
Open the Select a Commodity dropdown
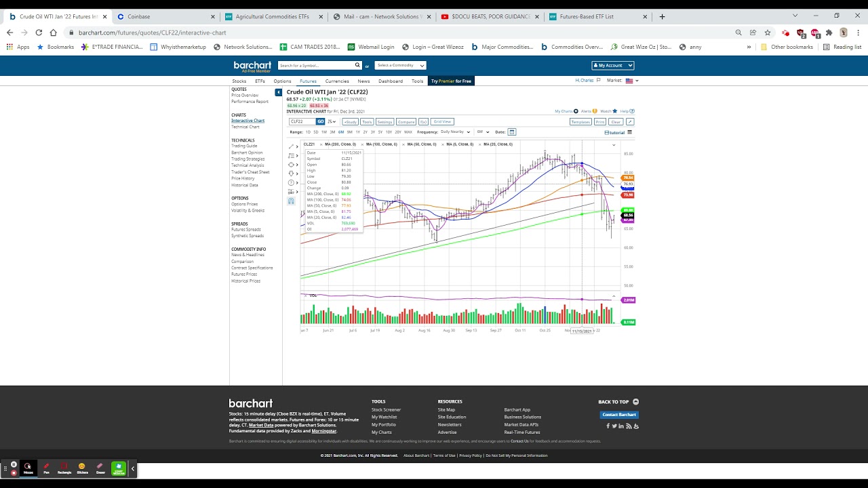point(400,66)
